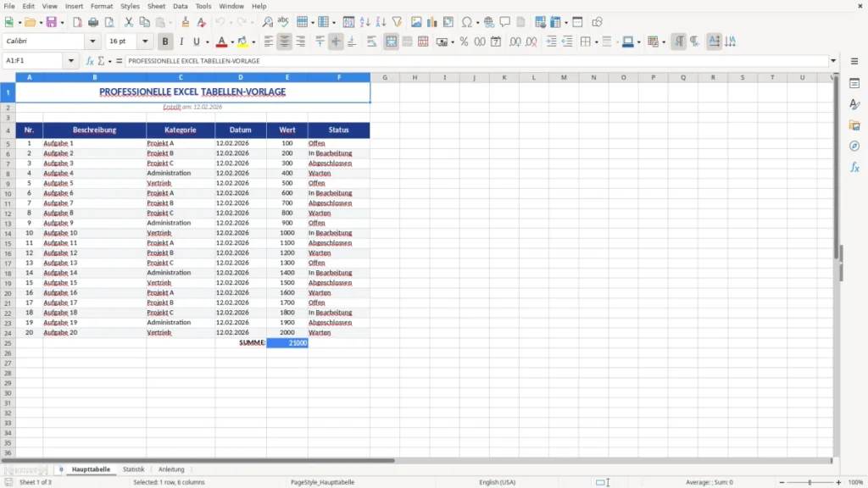
Task: Adjust the zoom slider in status bar
Action: point(810,482)
